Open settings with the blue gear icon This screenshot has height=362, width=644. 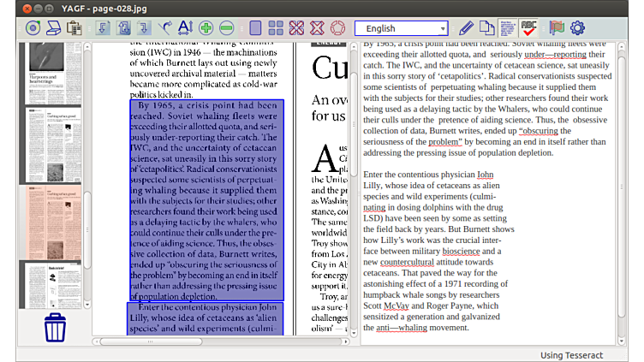[x=577, y=28]
